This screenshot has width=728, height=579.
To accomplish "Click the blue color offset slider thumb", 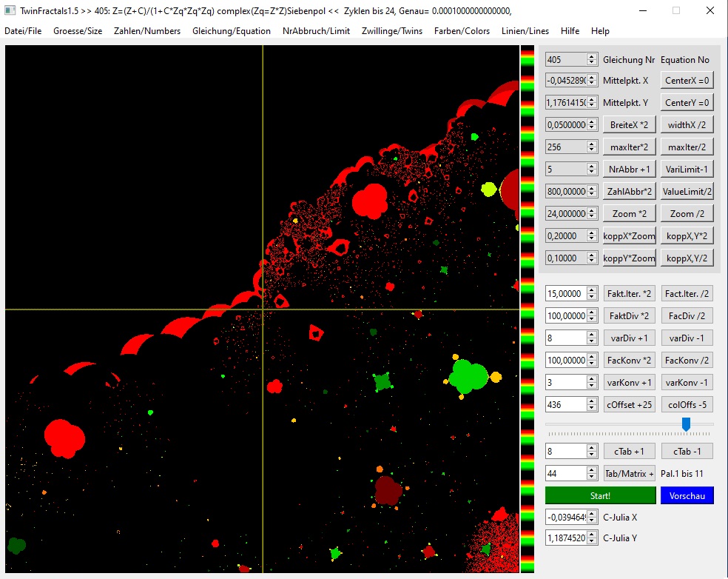I will 686,424.
